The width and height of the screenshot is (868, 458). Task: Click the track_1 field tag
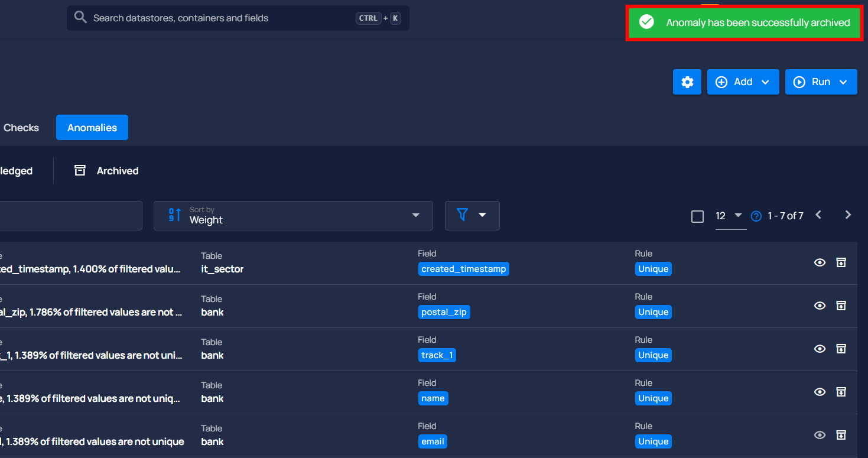coord(437,355)
